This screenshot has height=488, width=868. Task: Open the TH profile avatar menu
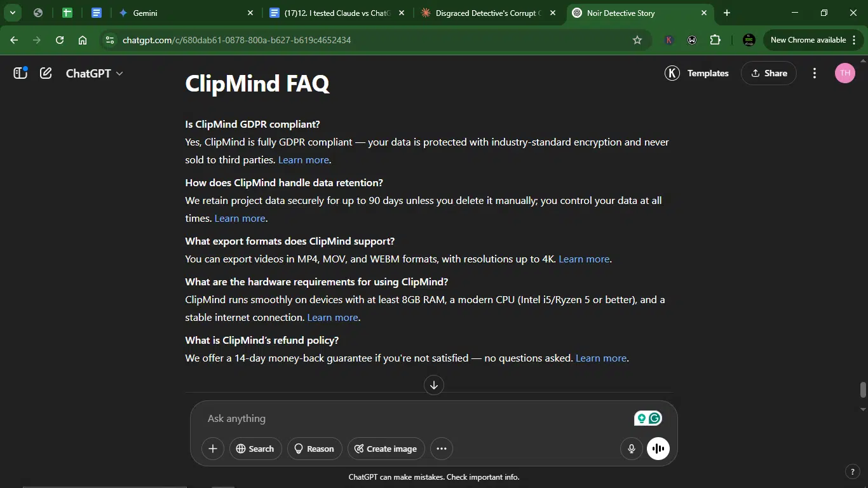844,73
